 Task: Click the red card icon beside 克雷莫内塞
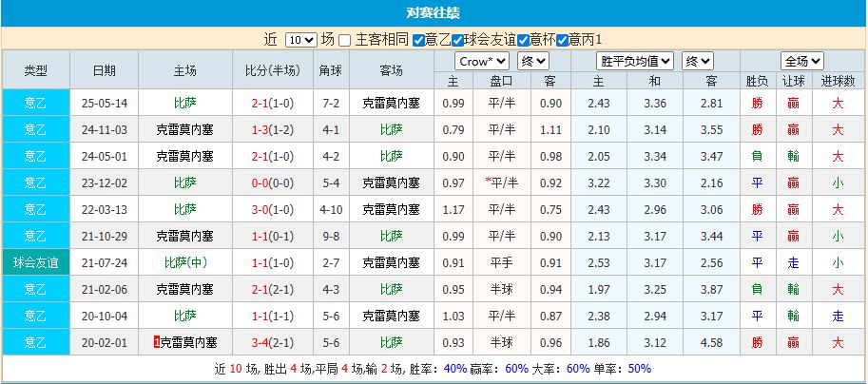point(156,341)
